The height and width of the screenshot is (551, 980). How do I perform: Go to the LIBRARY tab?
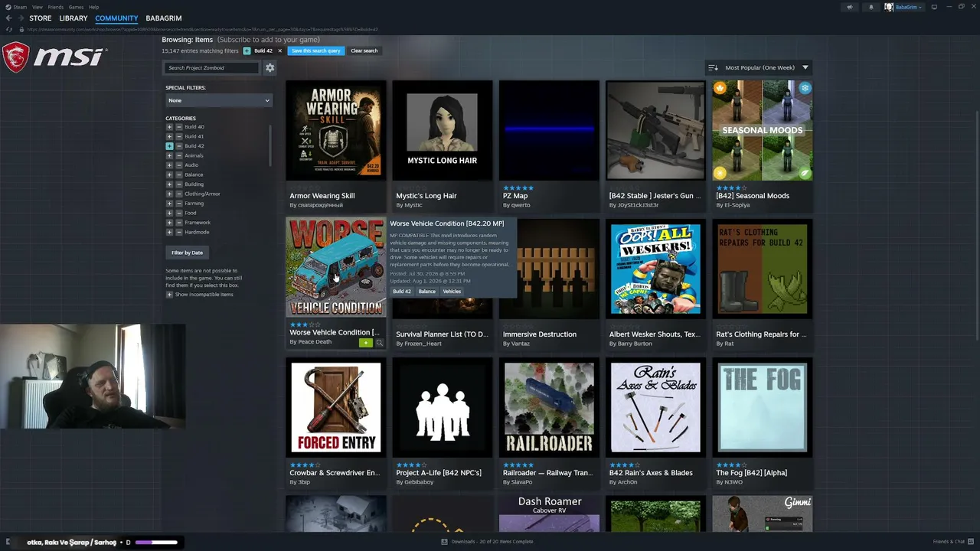click(73, 18)
